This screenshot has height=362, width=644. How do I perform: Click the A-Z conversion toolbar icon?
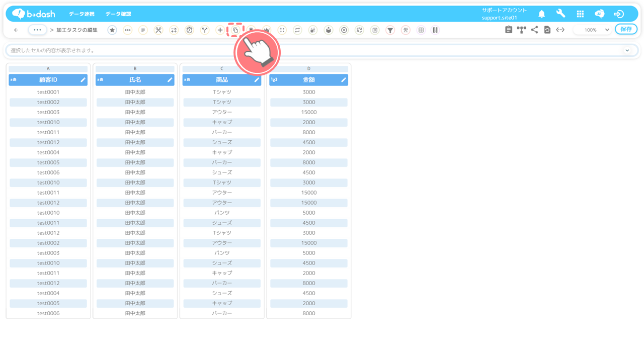pyautogui.click(x=359, y=30)
